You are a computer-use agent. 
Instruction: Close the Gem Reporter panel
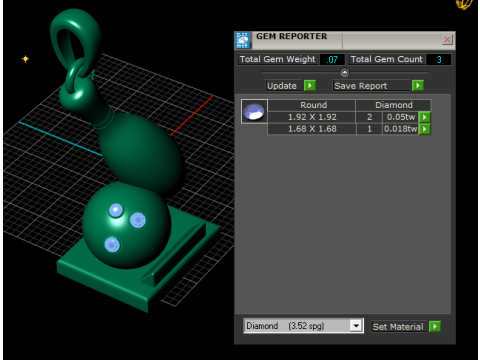pos(447,40)
